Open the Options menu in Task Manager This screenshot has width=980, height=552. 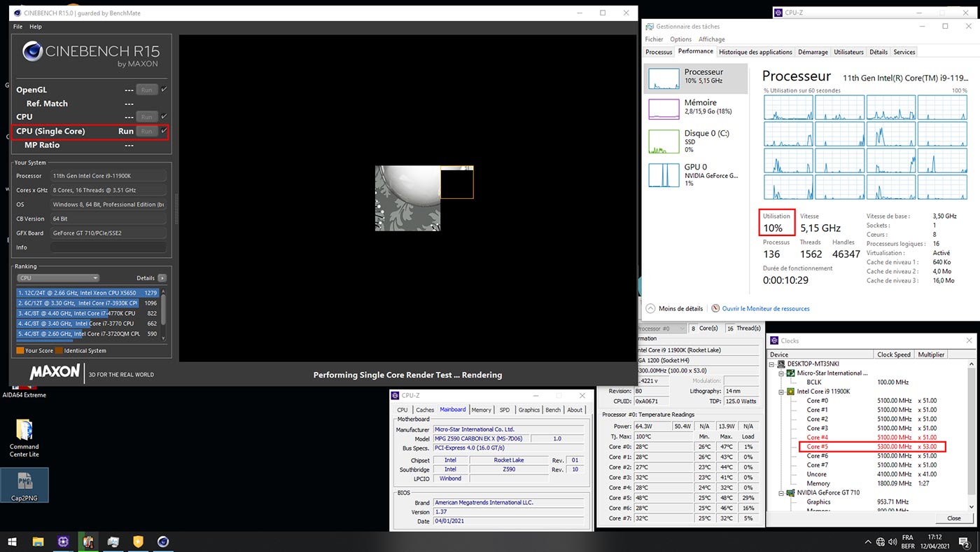tap(680, 39)
